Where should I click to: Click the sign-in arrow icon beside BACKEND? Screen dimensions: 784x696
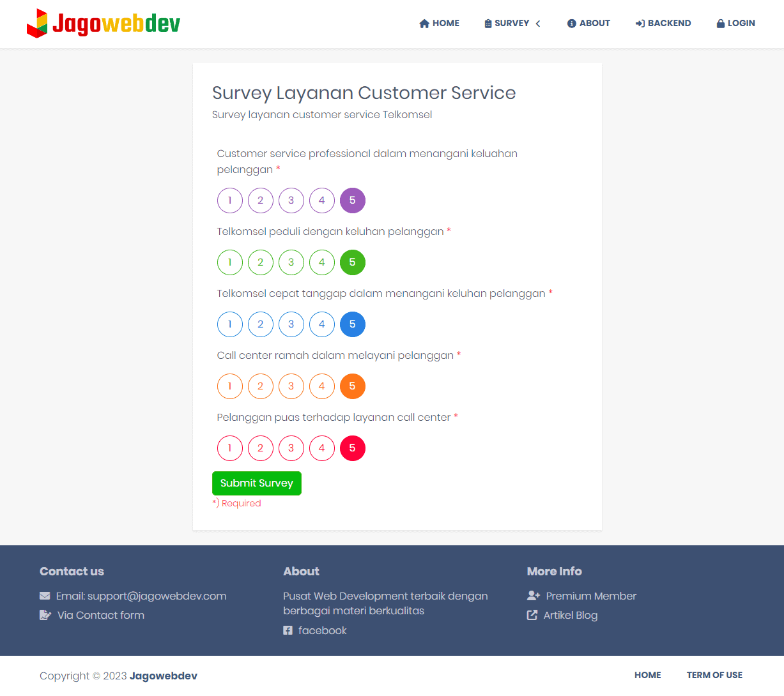(x=640, y=24)
